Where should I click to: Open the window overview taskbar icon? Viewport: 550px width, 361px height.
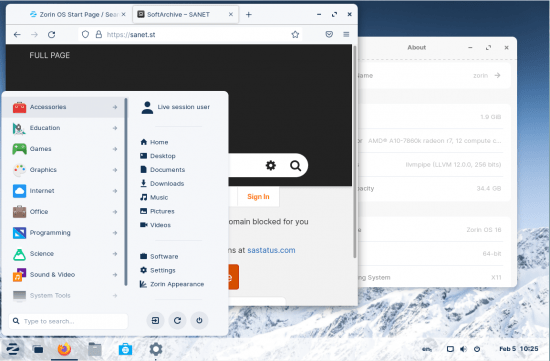(x=38, y=349)
